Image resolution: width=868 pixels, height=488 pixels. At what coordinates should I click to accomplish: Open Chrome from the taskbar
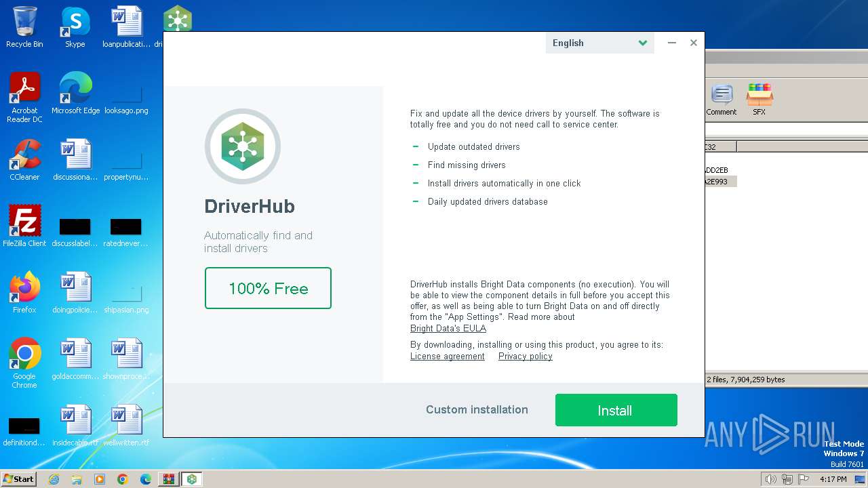point(122,479)
